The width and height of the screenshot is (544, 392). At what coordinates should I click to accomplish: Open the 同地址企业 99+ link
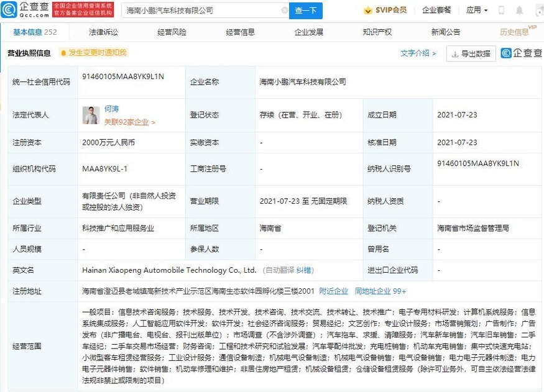click(x=380, y=291)
